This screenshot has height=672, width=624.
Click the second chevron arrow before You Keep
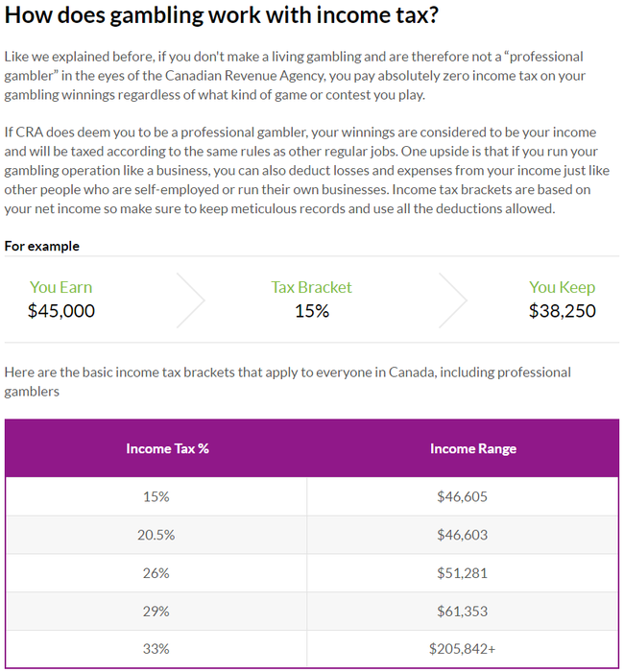pyautogui.click(x=453, y=300)
